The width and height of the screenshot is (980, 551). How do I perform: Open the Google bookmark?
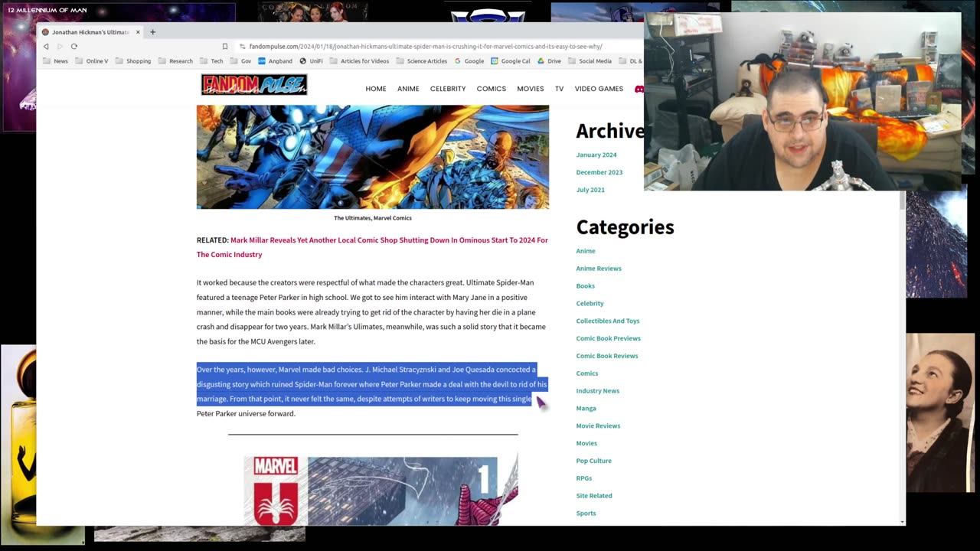point(469,61)
